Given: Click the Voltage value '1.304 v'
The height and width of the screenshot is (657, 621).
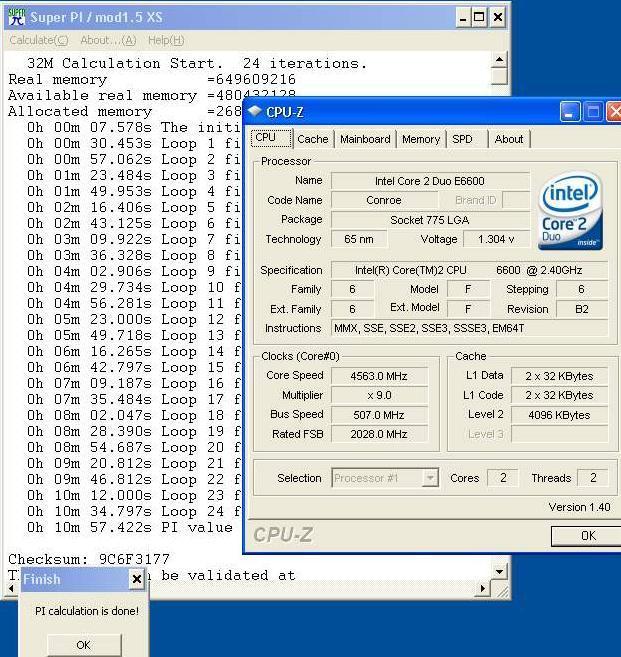Looking at the screenshot, I should pos(496,239).
